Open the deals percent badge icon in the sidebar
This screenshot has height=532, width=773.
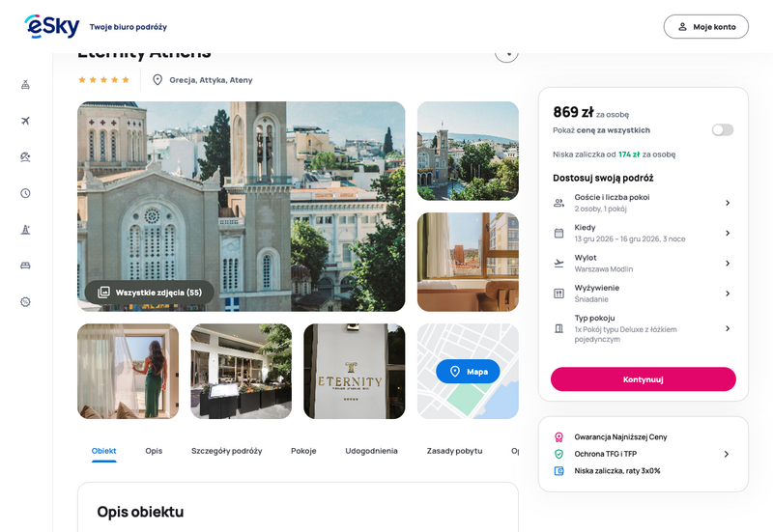click(x=25, y=302)
